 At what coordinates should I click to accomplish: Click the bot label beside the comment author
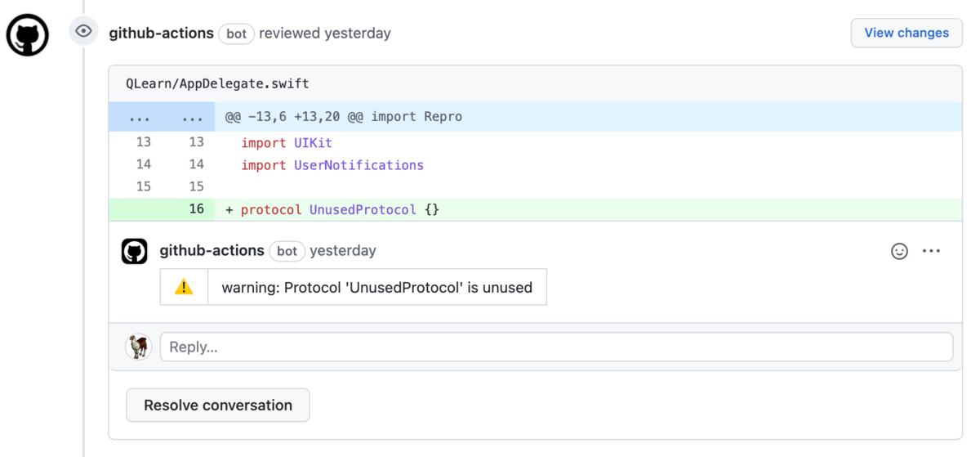(x=287, y=251)
